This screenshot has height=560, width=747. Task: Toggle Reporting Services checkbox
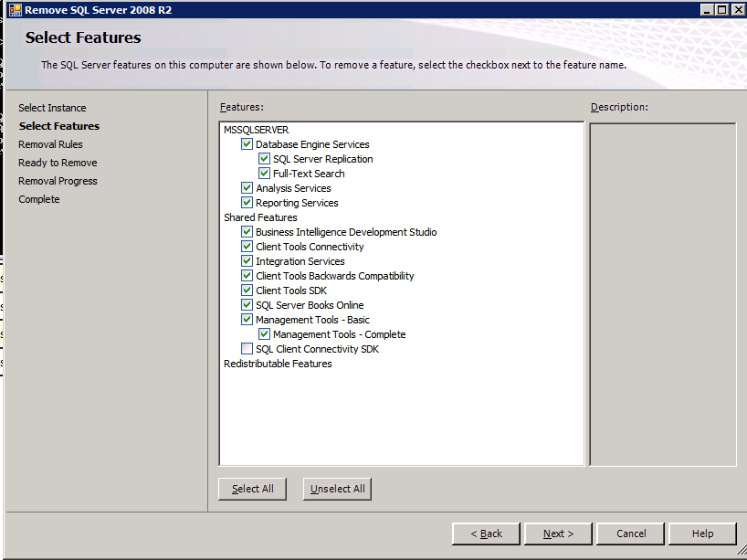247,203
